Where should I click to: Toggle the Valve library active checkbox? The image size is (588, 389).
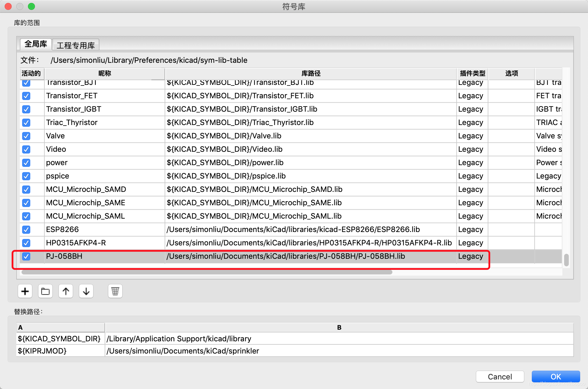pos(26,136)
